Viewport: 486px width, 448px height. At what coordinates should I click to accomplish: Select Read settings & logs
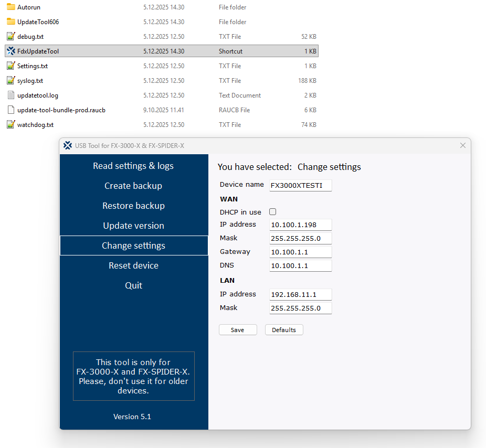(133, 166)
